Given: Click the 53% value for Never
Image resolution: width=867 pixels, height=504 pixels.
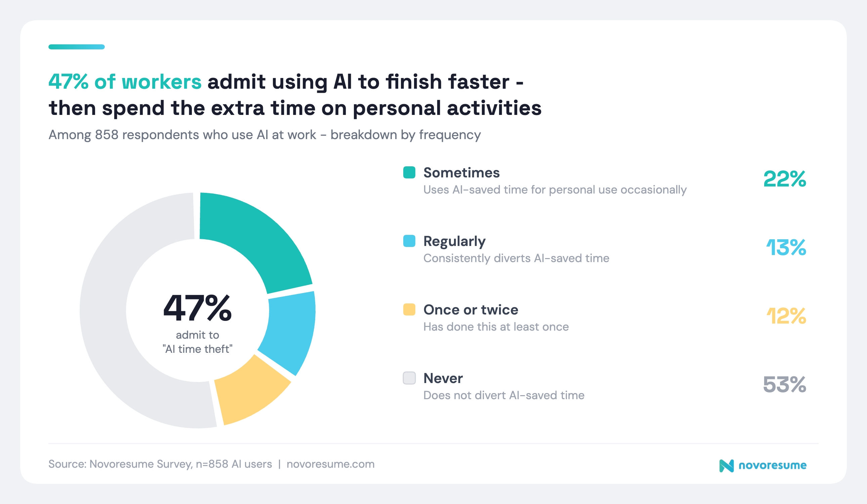Looking at the screenshot, I should pos(784,385).
